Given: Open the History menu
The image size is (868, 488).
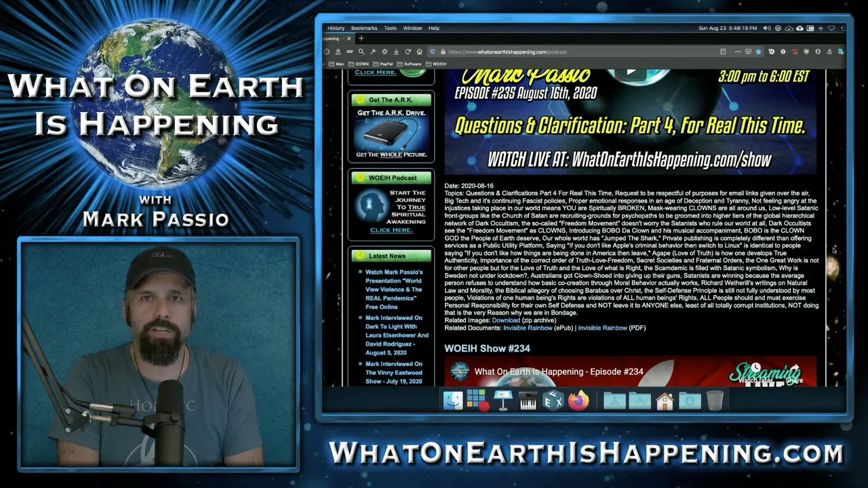Looking at the screenshot, I should pos(336,28).
